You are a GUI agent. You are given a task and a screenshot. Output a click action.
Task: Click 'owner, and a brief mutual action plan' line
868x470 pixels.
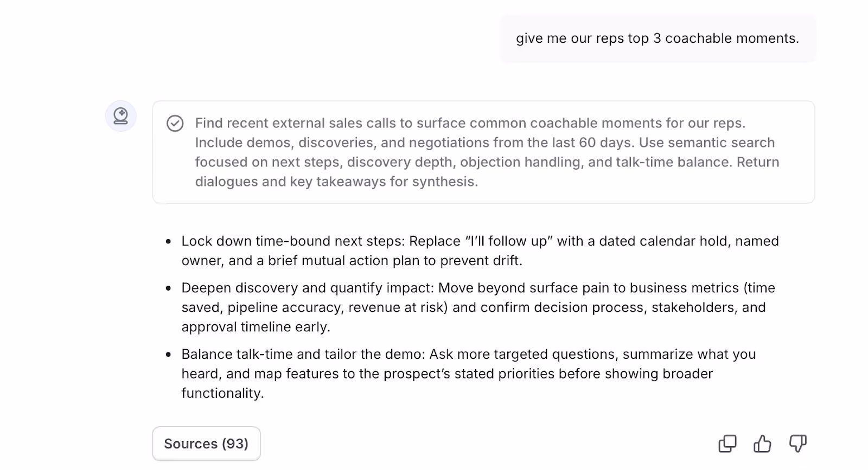(352, 261)
